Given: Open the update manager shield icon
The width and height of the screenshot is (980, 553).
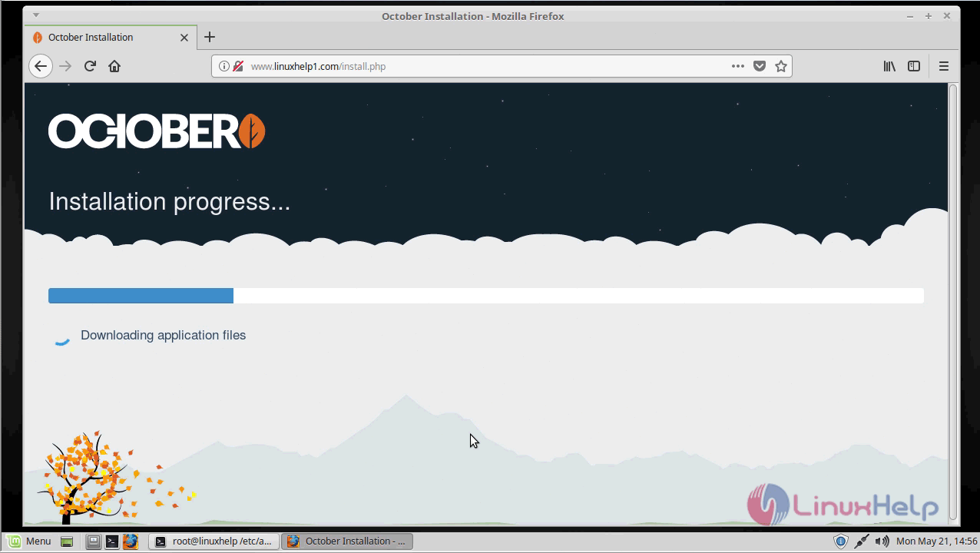Looking at the screenshot, I should (841, 541).
